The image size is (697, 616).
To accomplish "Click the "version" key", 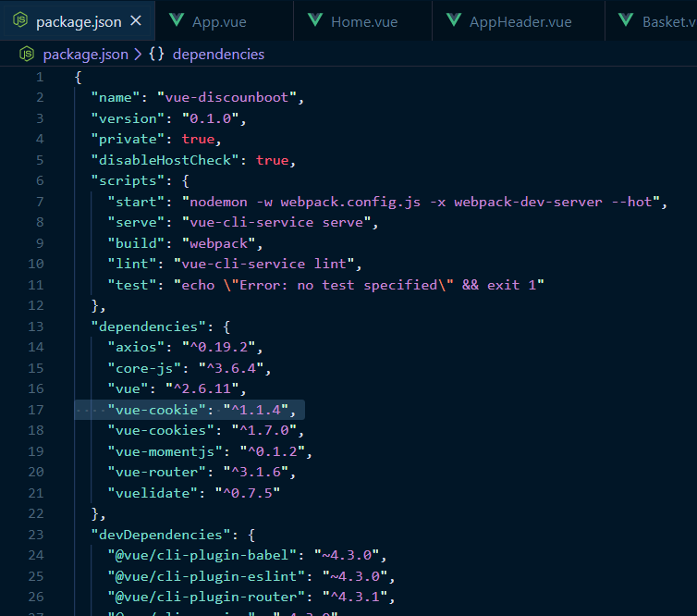I will coord(128,118).
